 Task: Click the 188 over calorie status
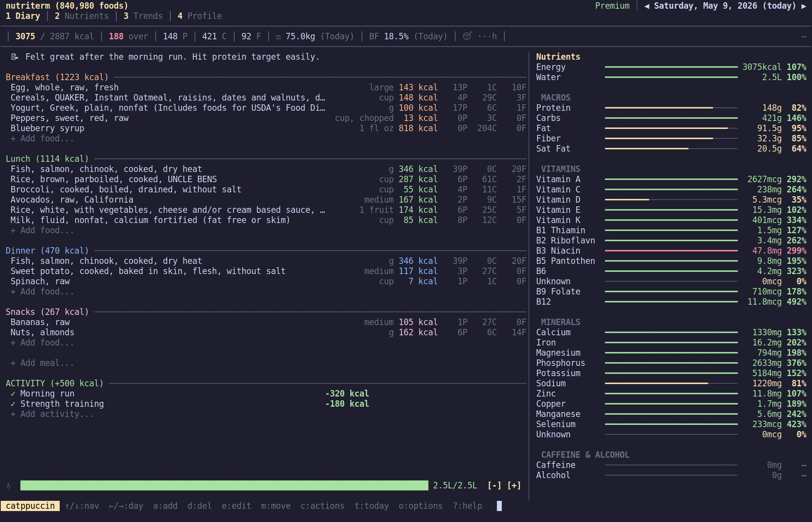point(128,37)
